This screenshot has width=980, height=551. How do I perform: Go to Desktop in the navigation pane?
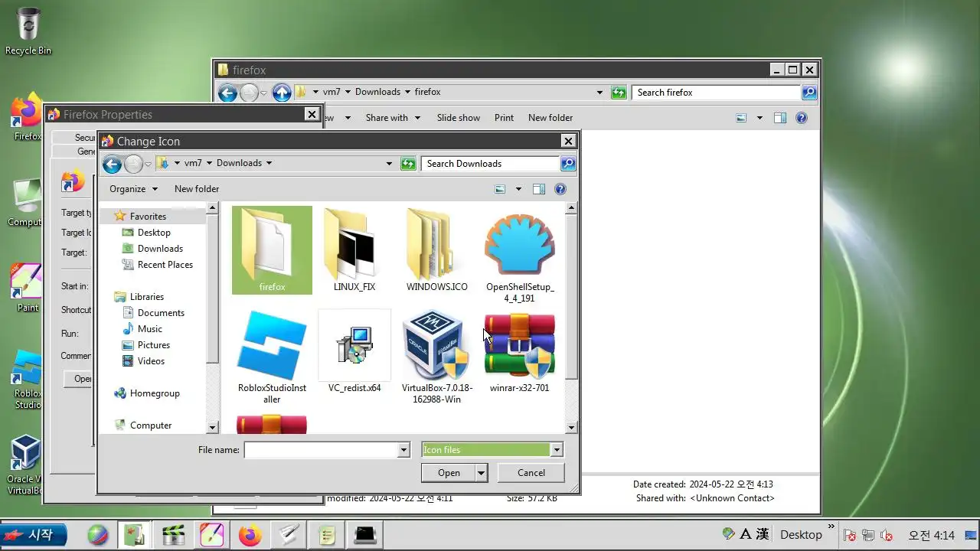(154, 233)
